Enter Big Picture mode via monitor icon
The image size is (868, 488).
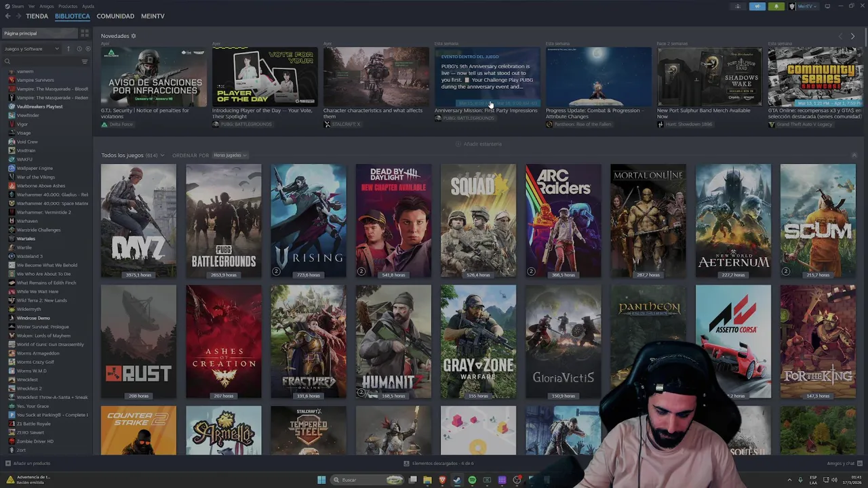click(x=827, y=6)
